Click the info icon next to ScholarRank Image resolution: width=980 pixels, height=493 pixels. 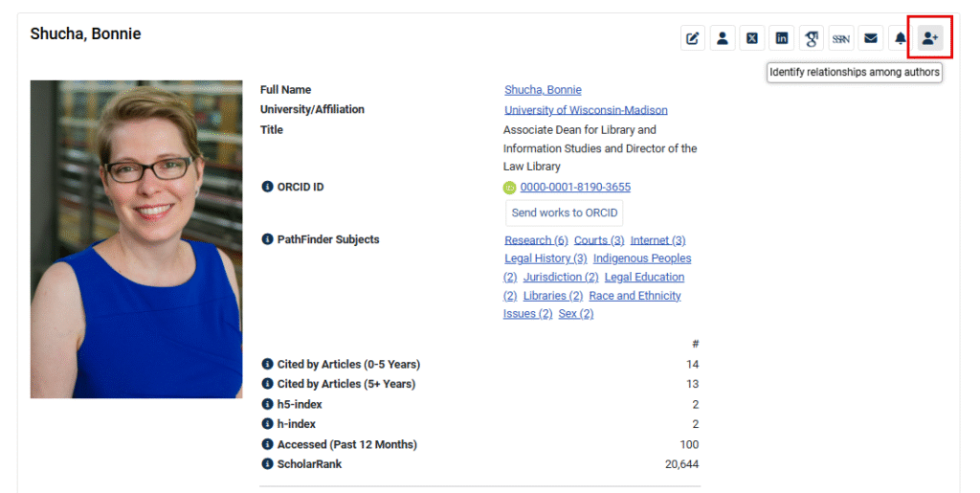[268, 464]
